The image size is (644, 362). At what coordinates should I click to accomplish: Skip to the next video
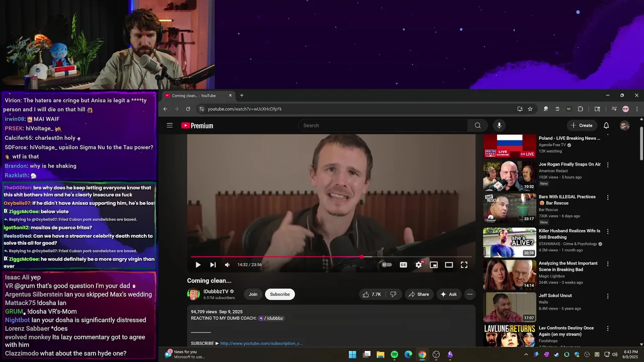pyautogui.click(x=213, y=264)
